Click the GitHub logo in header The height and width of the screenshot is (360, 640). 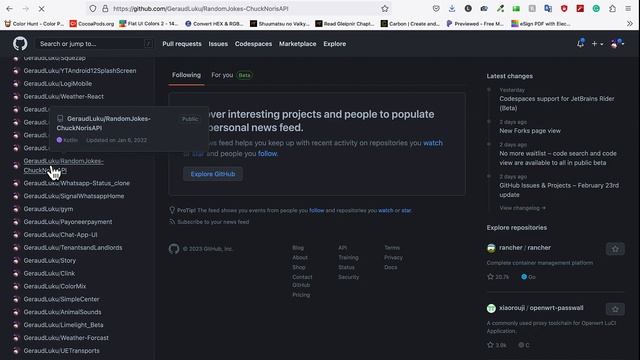[20, 44]
